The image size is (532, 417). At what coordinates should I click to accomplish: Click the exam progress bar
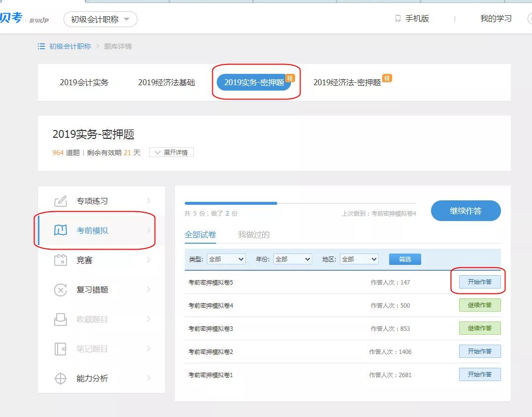point(300,203)
